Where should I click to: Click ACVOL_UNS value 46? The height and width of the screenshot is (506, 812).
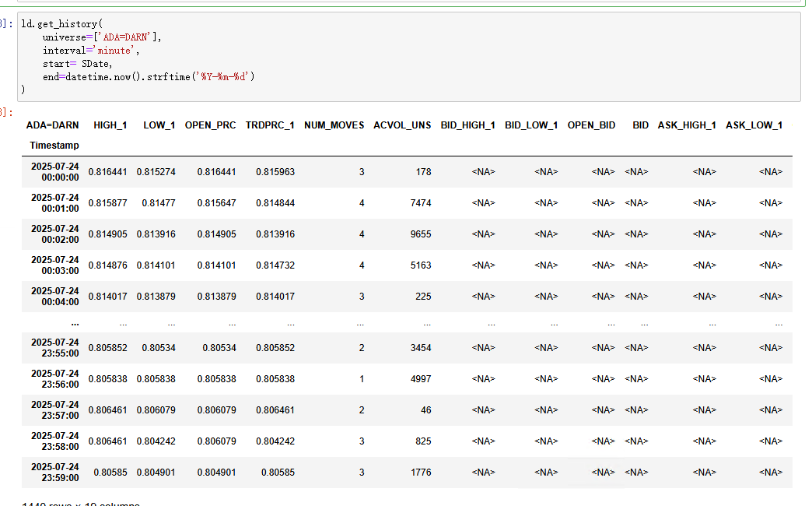click(x=425, y=410)
